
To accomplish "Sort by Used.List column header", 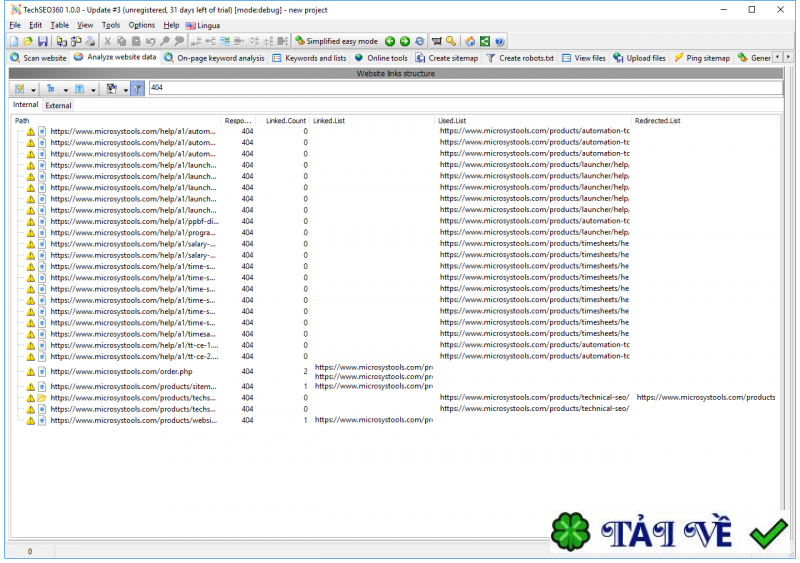I will point(533,121).
